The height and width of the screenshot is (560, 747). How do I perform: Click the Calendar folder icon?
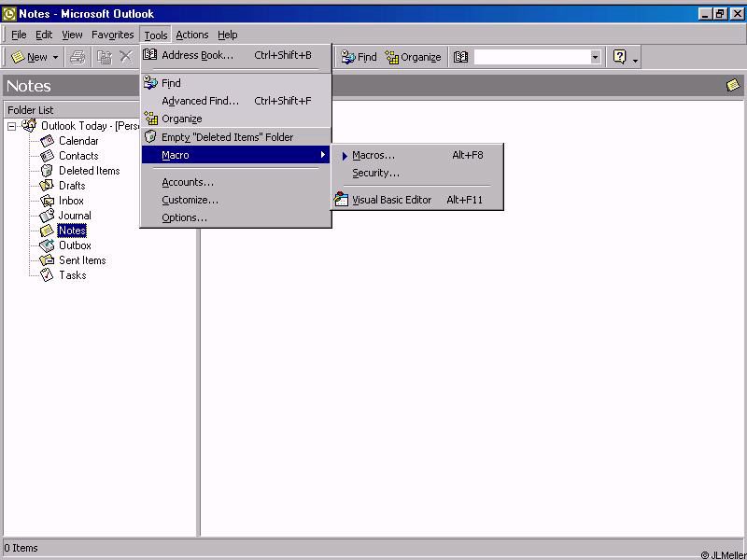pos(47,141)
